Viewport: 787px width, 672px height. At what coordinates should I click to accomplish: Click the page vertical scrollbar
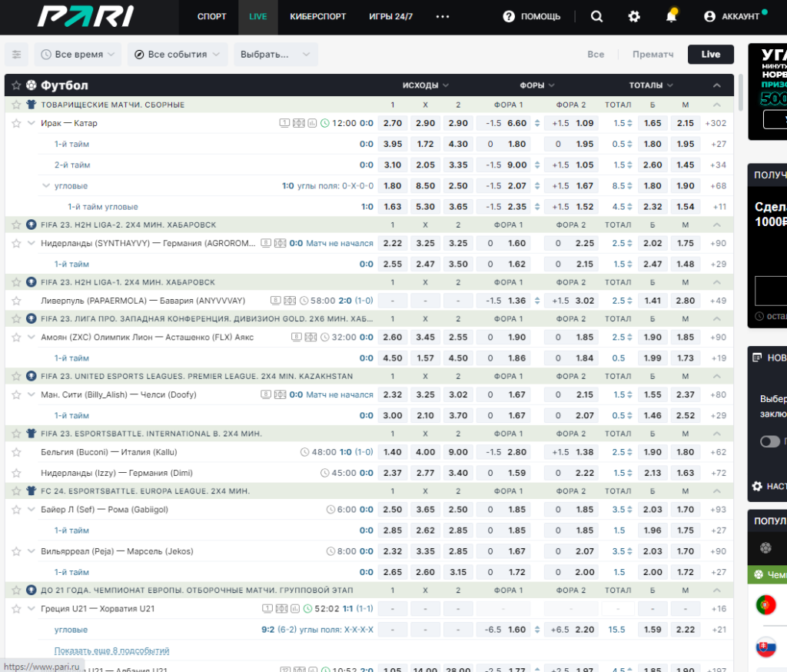coord(740,93)
